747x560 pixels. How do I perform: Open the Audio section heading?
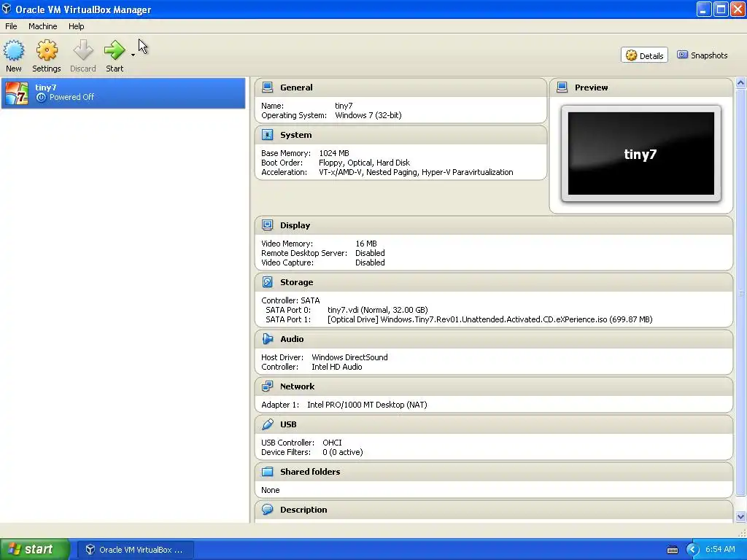292,339
